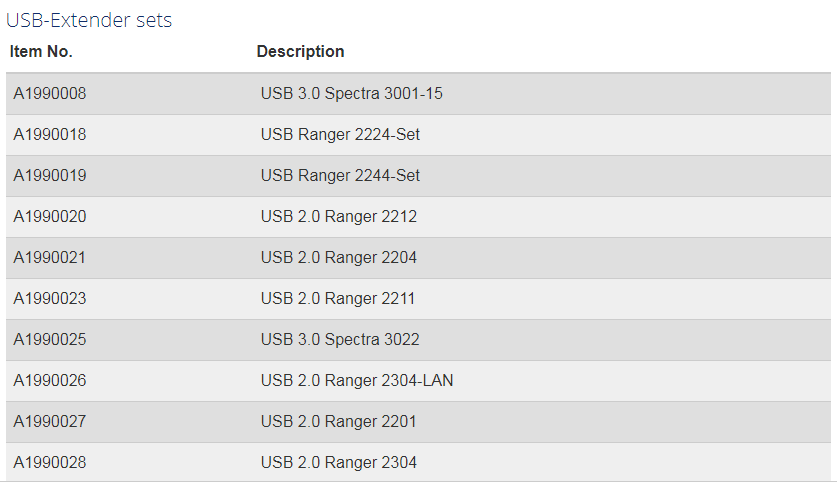Select USB Ranger 2244-Set description
The height and width of the screenshot is (482, 837).
click(340, 176)
